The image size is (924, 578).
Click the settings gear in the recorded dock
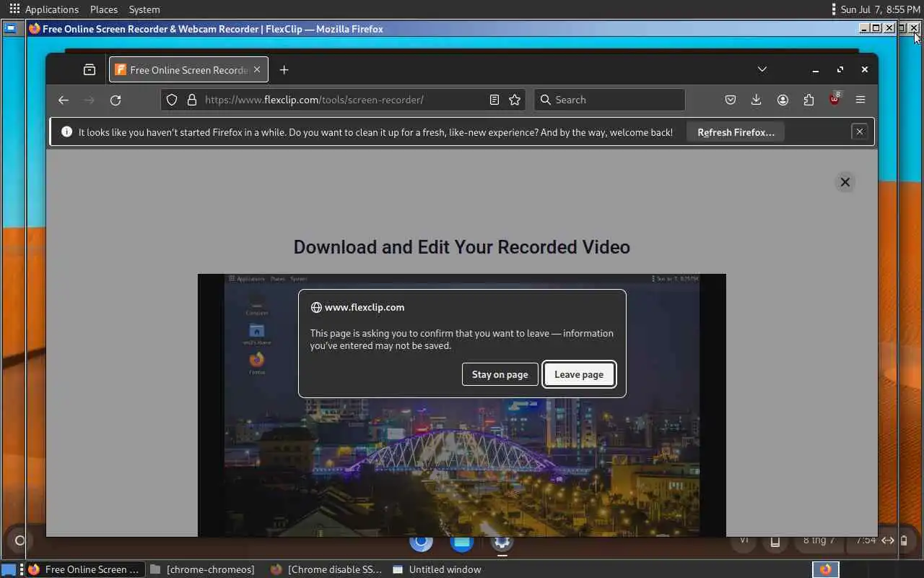502,542
